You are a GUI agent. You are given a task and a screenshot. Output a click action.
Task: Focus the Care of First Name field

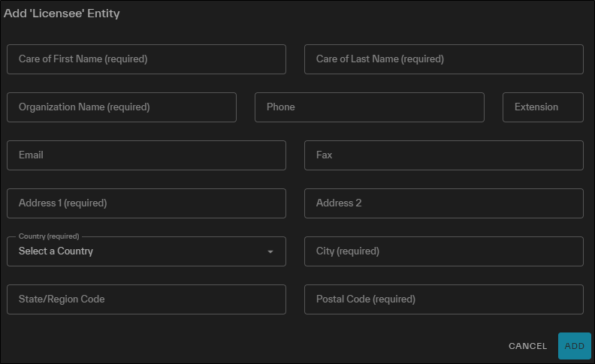(x=146, y=59)
